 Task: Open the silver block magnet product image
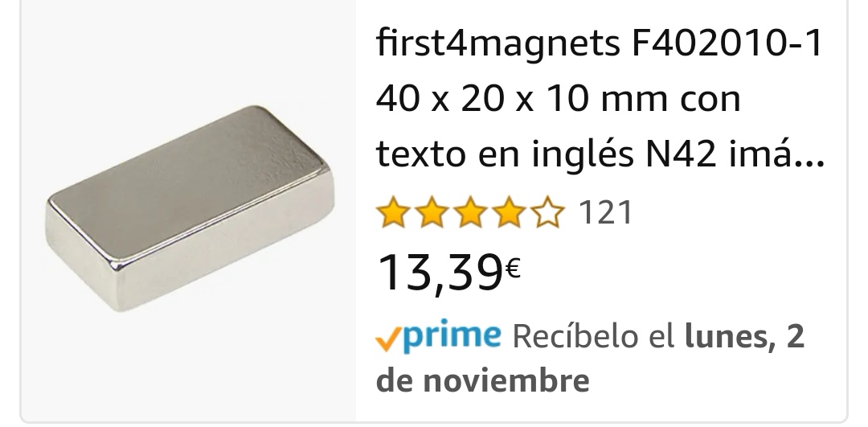pyautogui.click(x=190, y=209)
